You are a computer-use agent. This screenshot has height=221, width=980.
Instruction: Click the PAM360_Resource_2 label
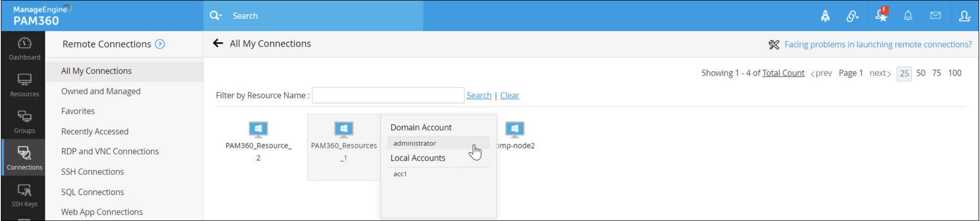(x=258, y=151)
